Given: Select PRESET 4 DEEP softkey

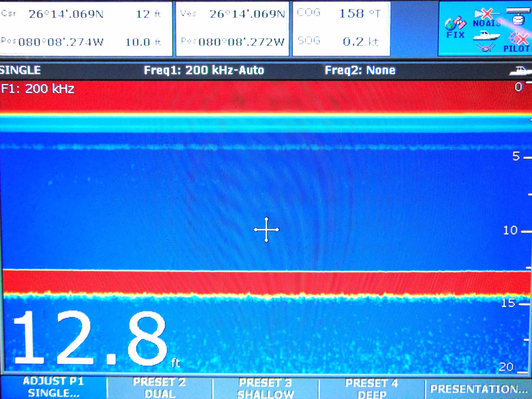Looking at the screenshot, I should (372, 388).
